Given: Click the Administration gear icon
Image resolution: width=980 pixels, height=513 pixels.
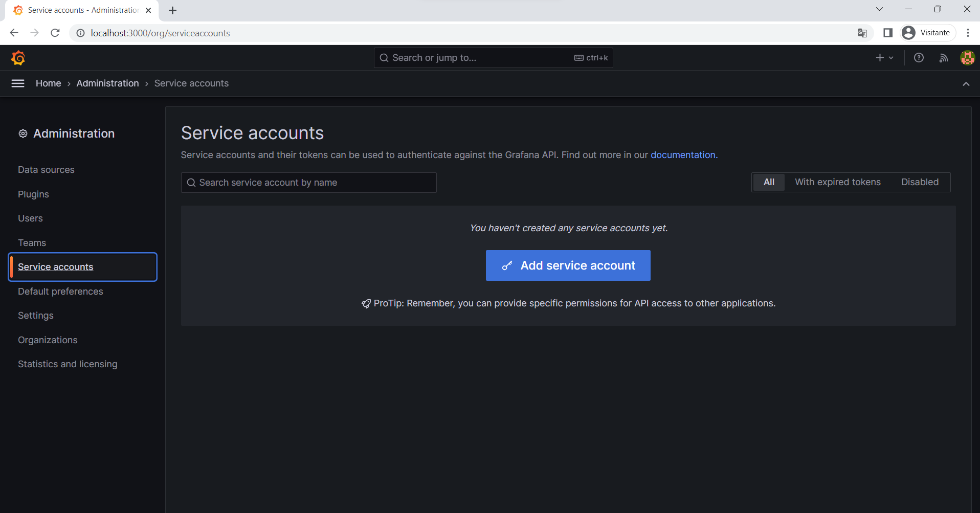Looking at the screenshot, I should (x=23, y=133).
